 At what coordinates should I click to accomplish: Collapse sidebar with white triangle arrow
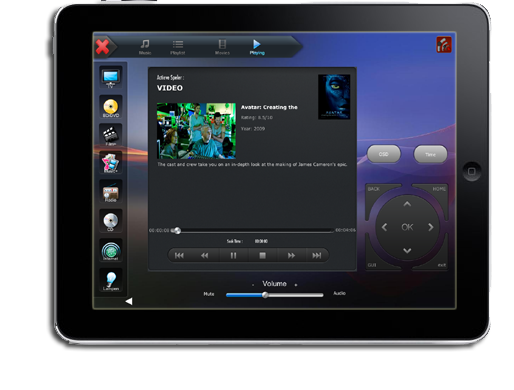(x=129, y=301)
